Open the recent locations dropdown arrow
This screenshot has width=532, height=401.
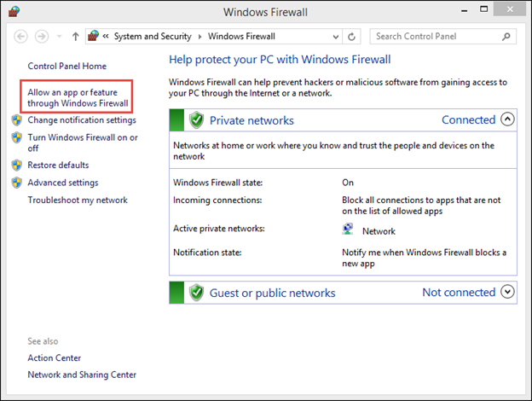click(x=60, y=37)
